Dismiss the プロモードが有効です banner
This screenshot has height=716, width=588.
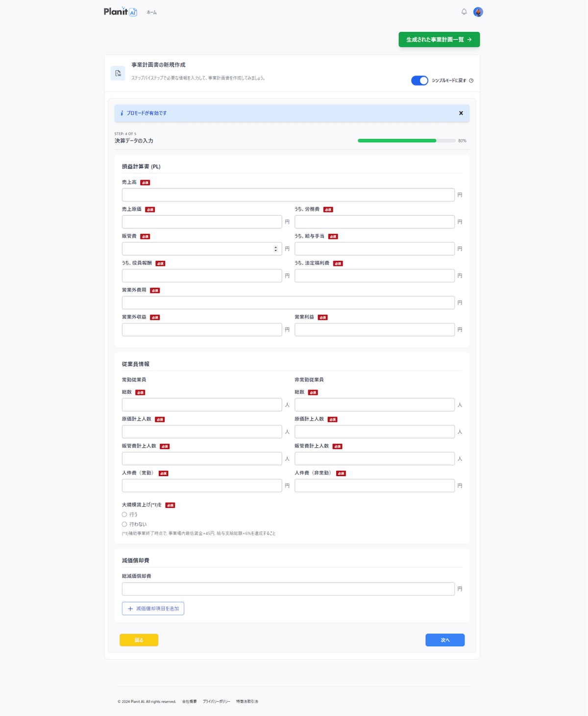[461, 113]
